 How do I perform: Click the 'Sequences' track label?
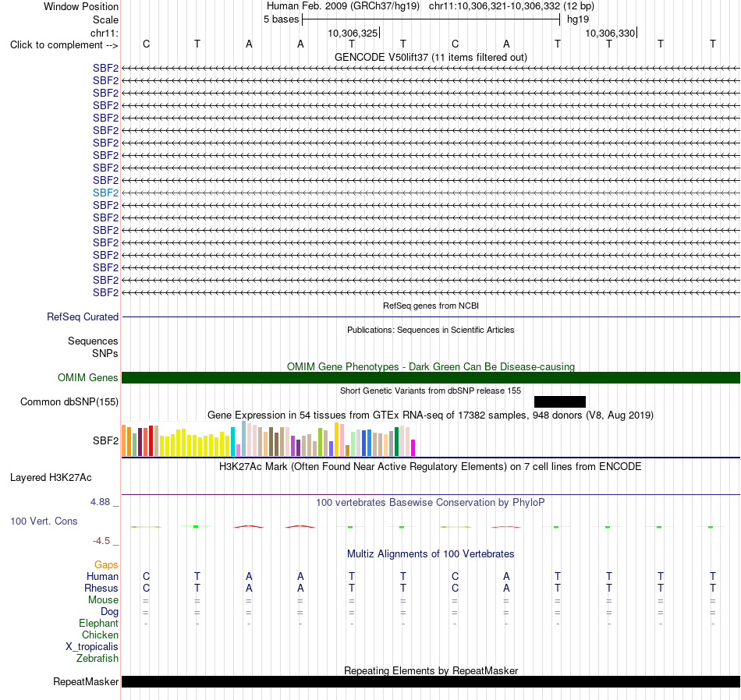93,341
